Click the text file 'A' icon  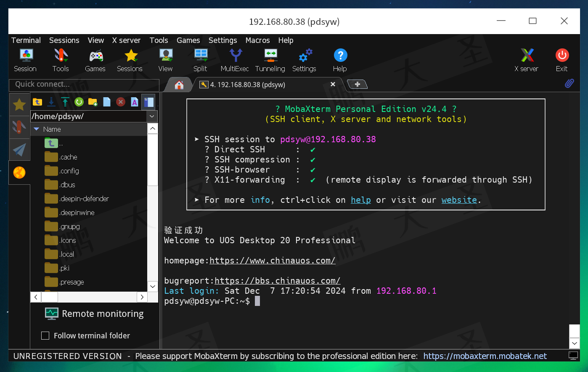135,102
